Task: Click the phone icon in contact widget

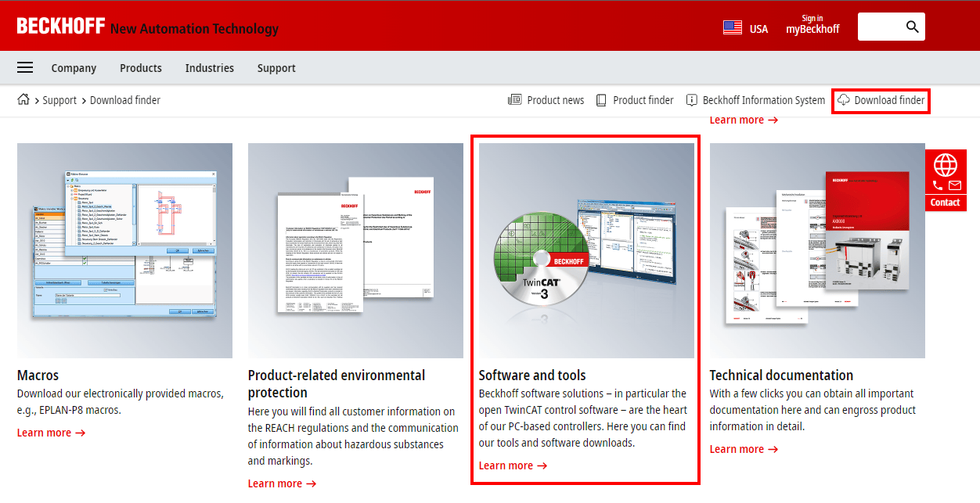Action: pos(938,185)
